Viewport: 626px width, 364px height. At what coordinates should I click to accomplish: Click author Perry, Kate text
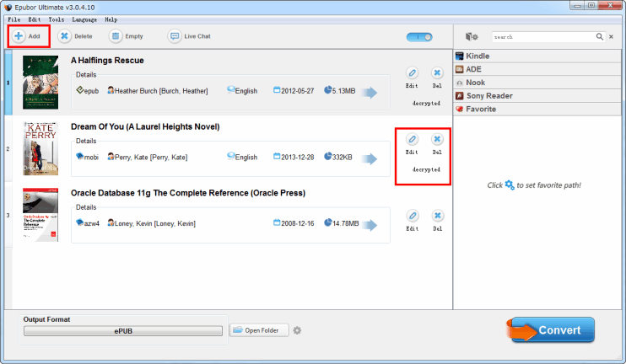point(151,157)
